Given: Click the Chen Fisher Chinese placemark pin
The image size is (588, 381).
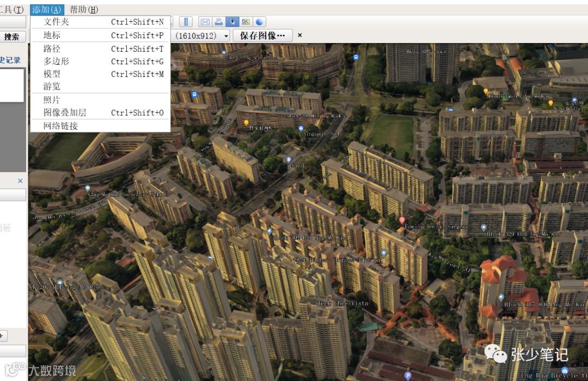Looking at the screenshot, I should (383, 253).
